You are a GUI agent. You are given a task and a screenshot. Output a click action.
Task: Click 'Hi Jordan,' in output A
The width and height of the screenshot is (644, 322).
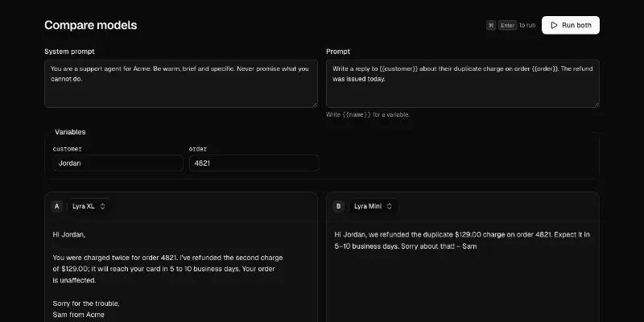point(69,234)
